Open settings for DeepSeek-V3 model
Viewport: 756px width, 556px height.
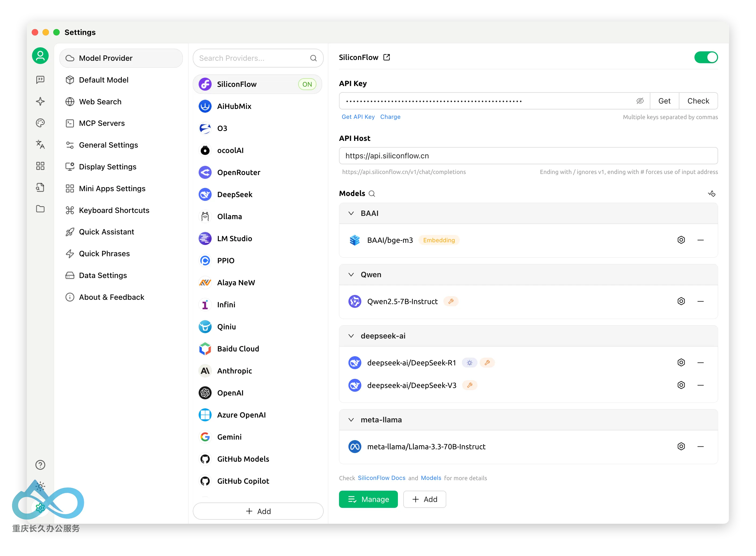tap(681, 385)
